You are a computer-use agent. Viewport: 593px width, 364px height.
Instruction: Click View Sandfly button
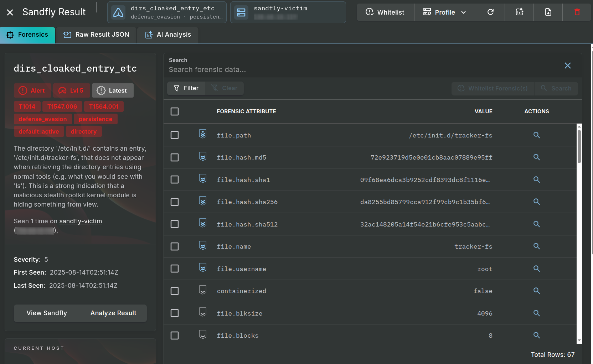[x=47, y=313]
